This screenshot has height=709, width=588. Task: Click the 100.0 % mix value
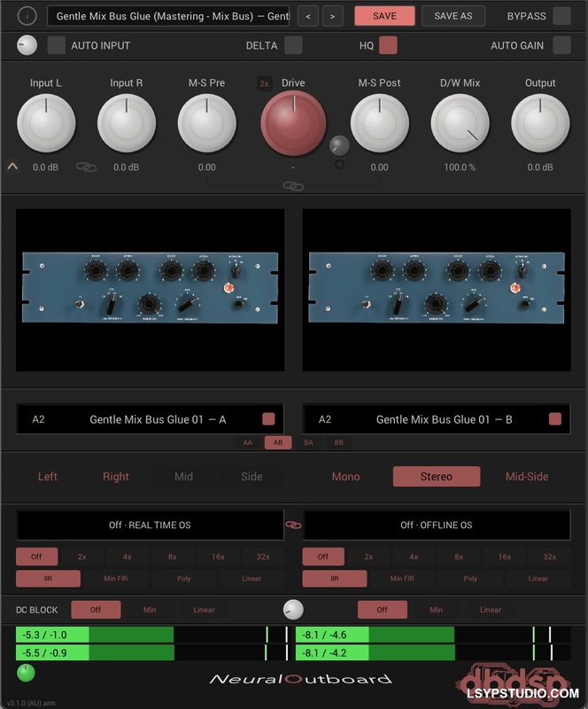click(460, 168)
